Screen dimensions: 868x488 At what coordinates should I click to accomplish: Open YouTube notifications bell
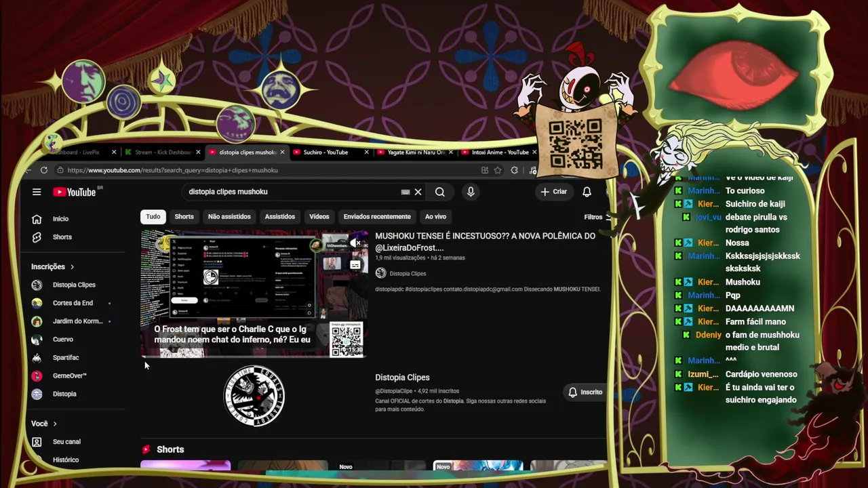tap(587, 192)
